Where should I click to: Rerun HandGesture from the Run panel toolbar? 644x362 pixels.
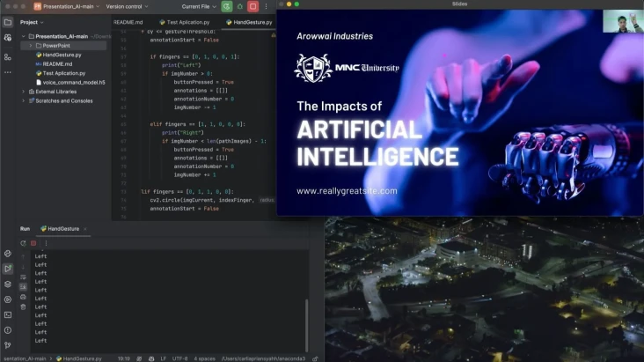[x=23, y=243]
